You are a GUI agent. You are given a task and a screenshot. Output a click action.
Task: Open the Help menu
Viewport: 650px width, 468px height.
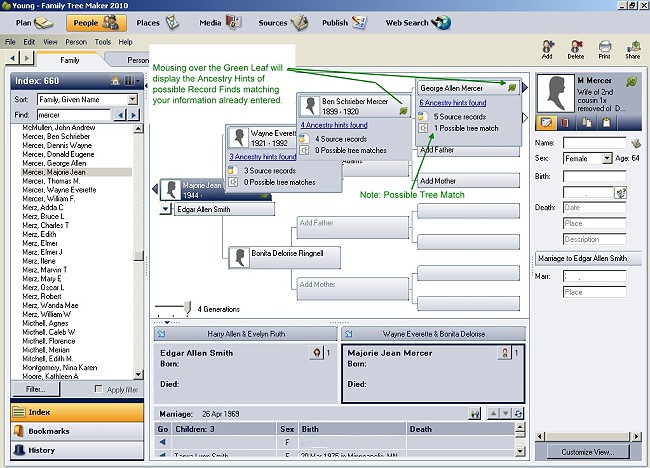click(x=125, y=42)
